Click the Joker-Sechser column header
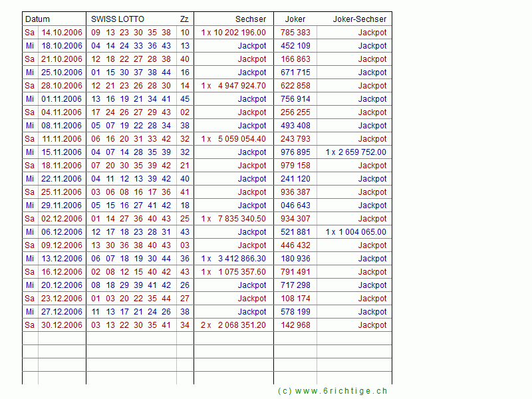This screenshot has width=532, height=399. 359,19
